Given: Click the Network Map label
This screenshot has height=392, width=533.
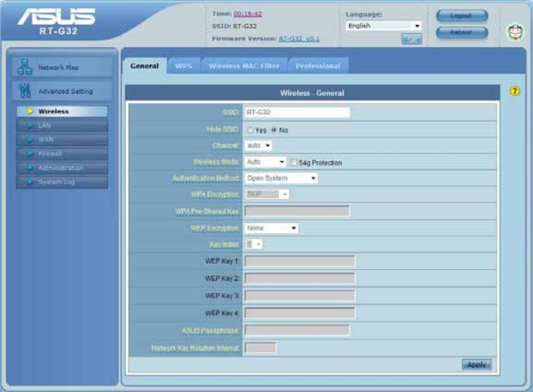Looking at the screenshot, I should 58,67.
